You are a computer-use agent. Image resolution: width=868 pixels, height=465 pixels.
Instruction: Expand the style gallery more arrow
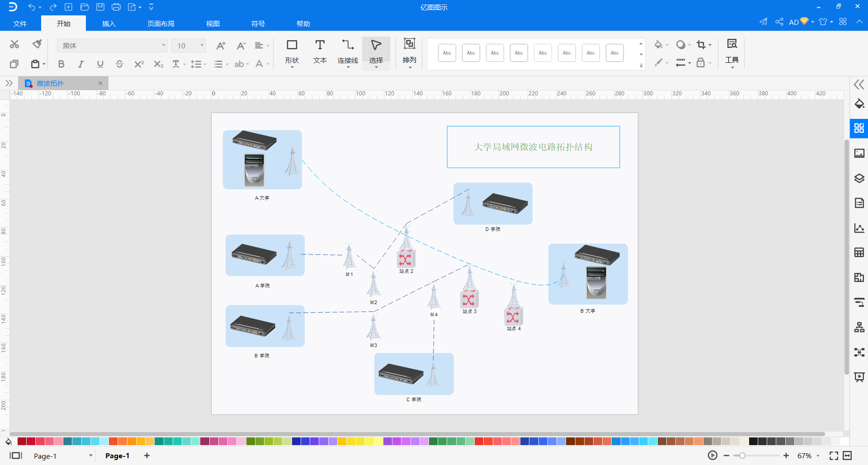641,66
